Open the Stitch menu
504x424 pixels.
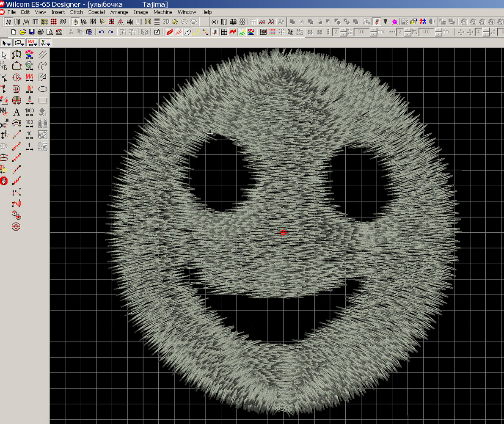tap(76, 12)
